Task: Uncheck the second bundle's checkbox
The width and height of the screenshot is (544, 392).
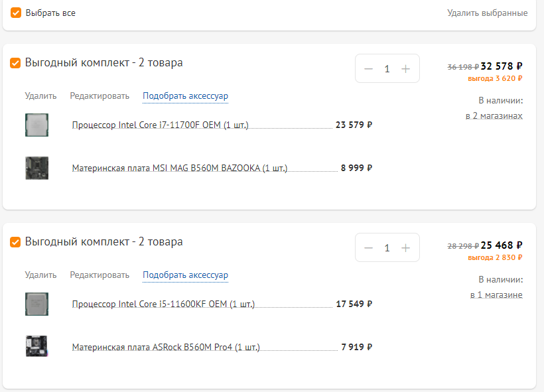Action: pyautogui.click(x=15, y=242)
